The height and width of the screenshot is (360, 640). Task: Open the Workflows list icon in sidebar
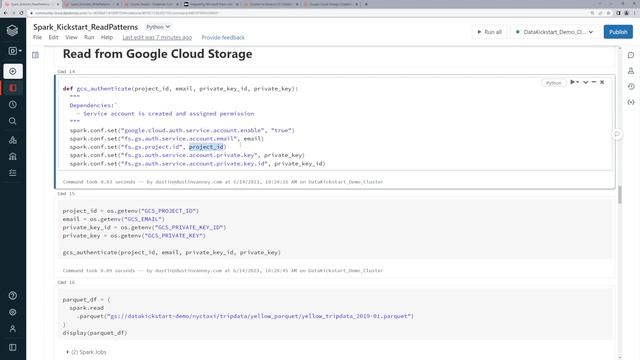pyautogui.click(x=13, y=173)
